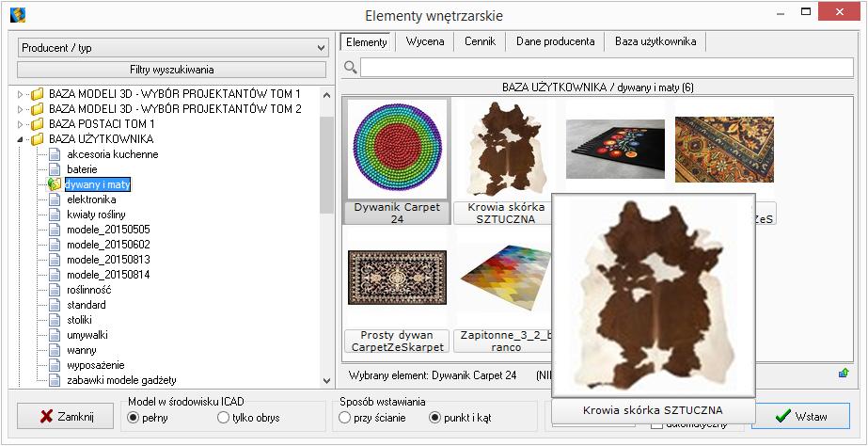Screen dimensions: 868x446
Task: Click Wybrany element: Dywanik Carpet 24 status text
Action: coord(433,375)
